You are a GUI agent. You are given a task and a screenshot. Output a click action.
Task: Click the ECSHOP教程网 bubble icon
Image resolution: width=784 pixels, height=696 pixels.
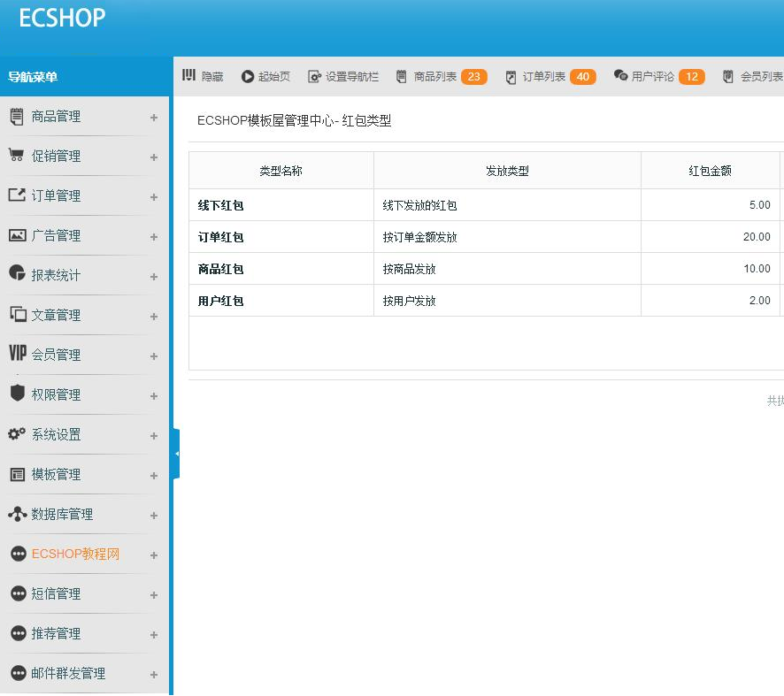[x=19, y=554]
